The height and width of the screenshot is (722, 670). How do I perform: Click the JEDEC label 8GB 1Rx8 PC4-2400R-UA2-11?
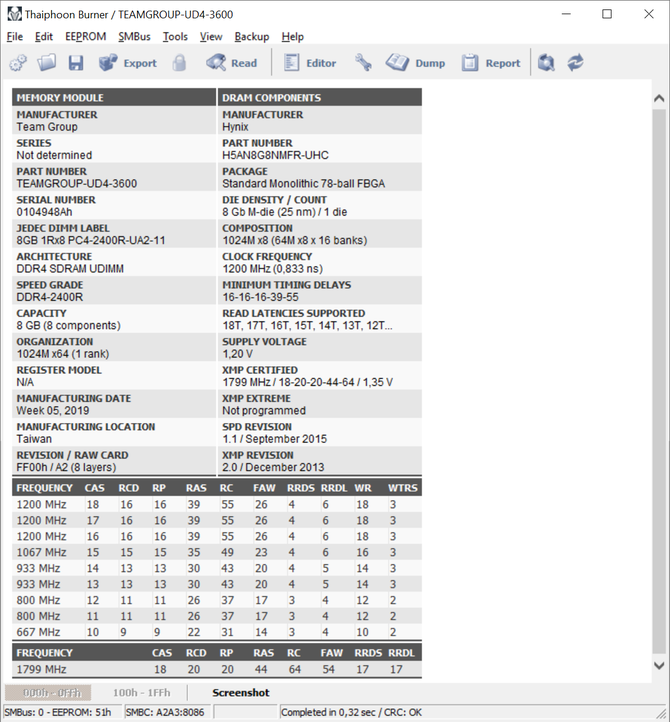click(91, 240)
